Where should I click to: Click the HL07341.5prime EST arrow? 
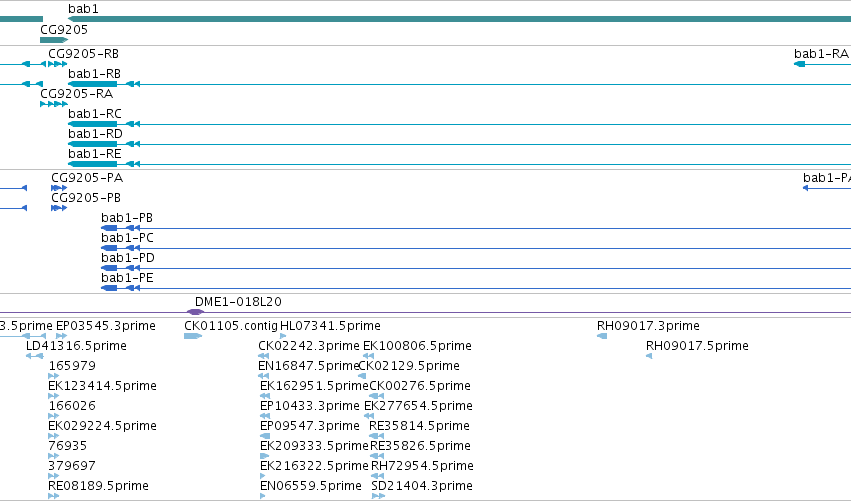283,336
